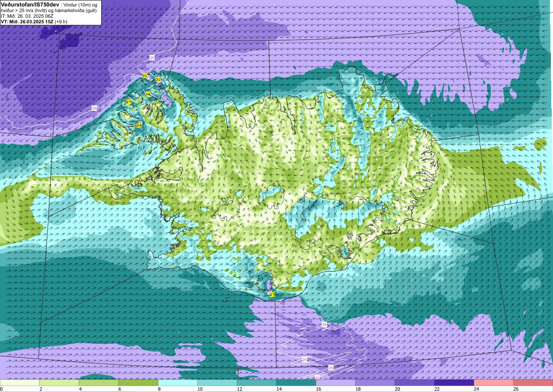Select the 20–22 violet legend swatch

[x=414, y=383]
